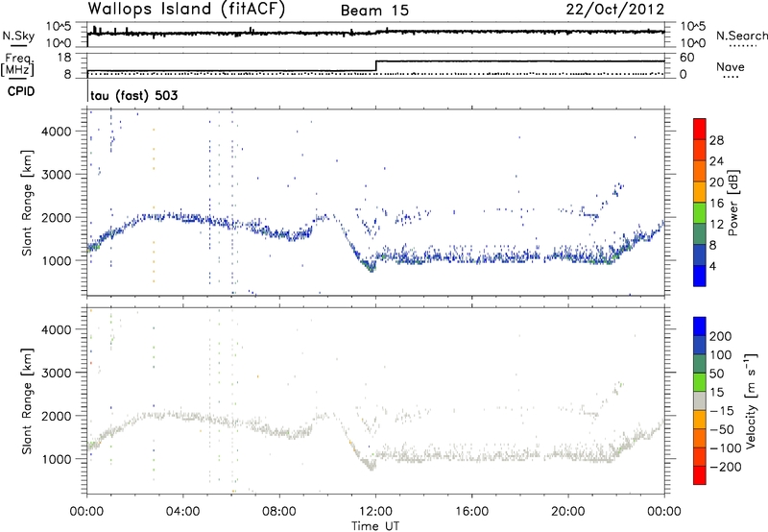Click the 'Time UT' axis label
This screenshot has width=768, height=532.
[x=375, y=526]
